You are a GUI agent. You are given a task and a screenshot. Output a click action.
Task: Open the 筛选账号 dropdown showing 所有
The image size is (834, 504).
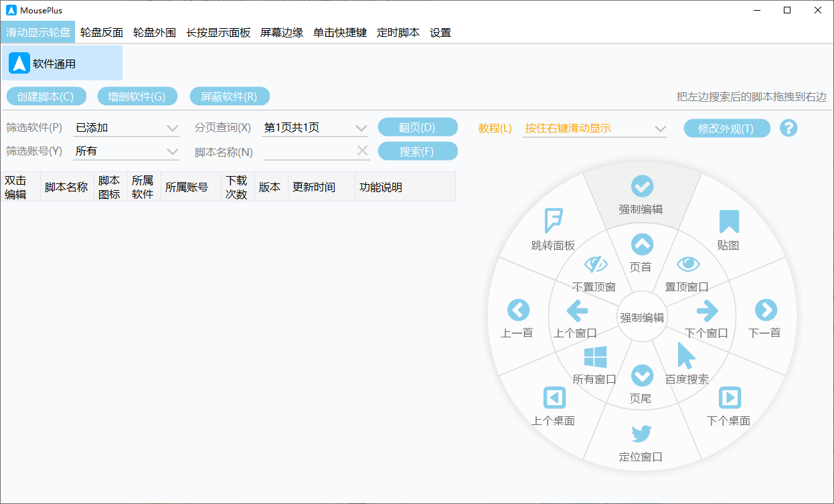click(126, 151)
